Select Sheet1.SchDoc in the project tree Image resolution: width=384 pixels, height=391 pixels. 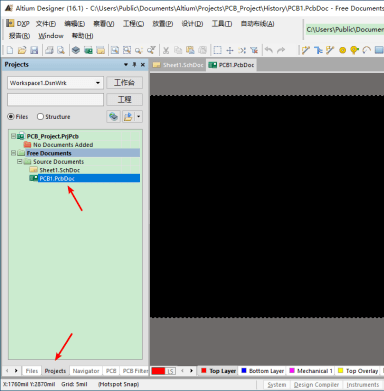[x=60, y=170]
